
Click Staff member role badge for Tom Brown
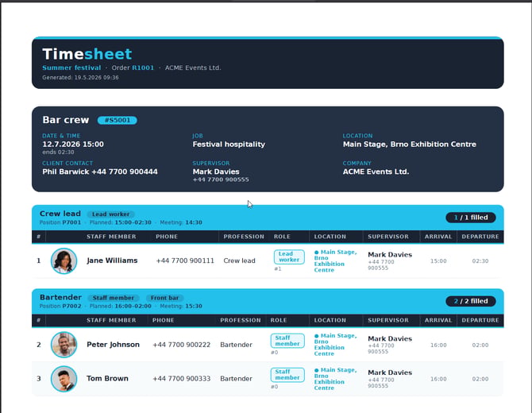pos(287,375)
